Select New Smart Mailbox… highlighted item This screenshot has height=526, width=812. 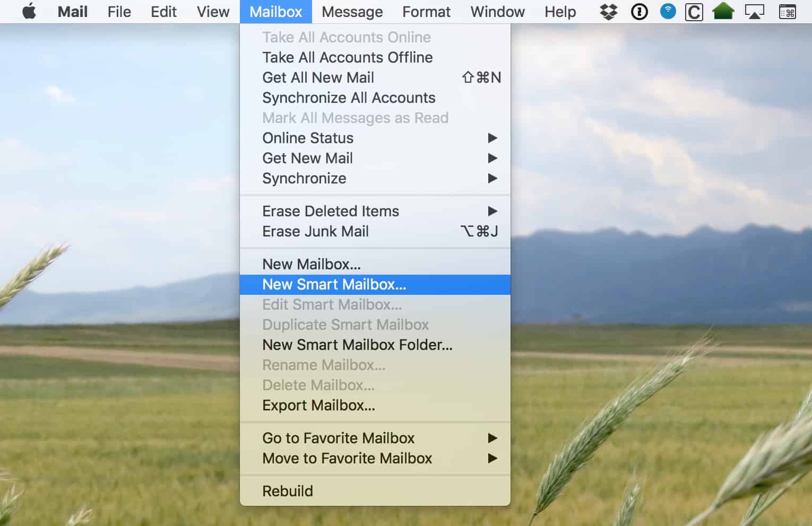pos(375,284)
